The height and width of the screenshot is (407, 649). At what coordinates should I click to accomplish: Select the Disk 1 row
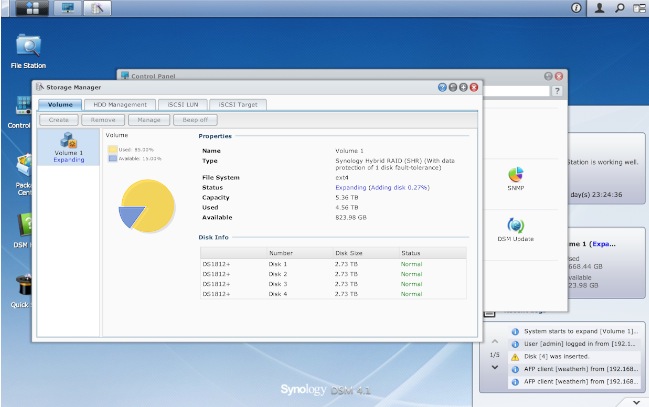(333, 264)
